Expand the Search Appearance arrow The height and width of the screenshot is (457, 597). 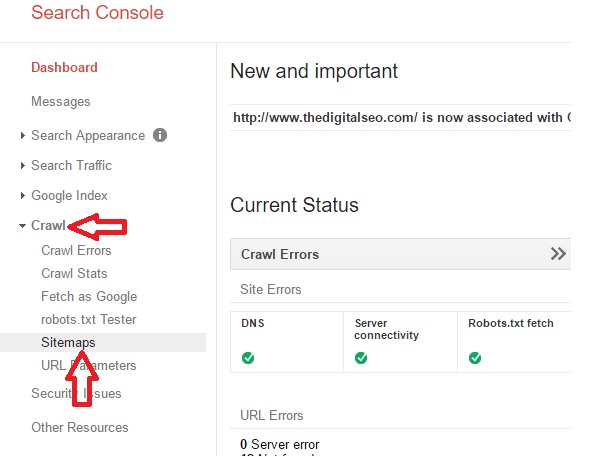click(22, 135)
